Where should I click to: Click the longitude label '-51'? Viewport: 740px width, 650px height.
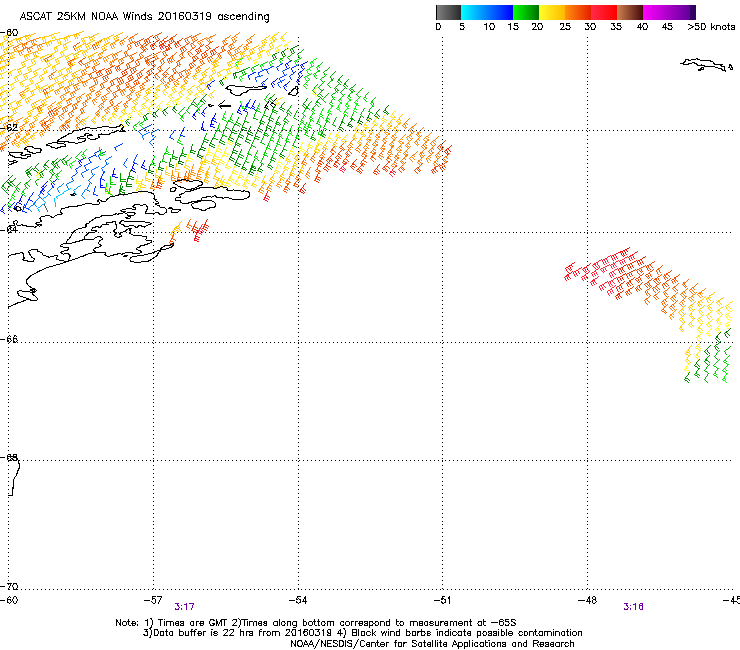coord(442,600)
